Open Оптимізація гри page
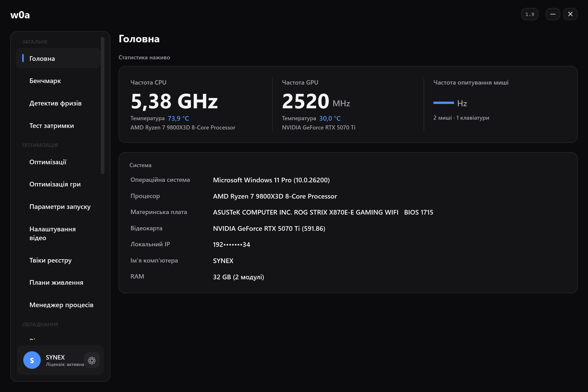Viewport: 588px width, 392px height. 58,184
